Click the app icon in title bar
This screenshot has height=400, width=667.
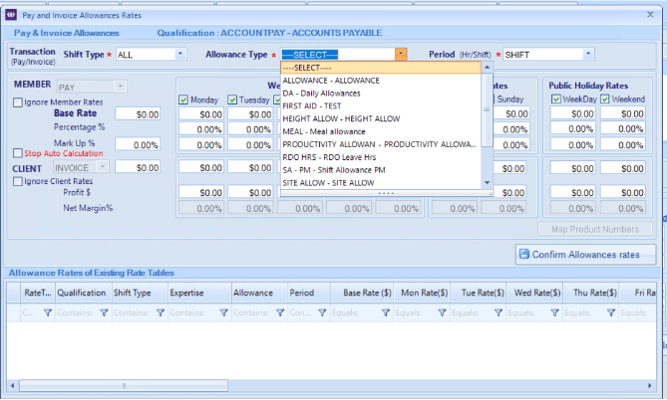click(x=11, y=15)
